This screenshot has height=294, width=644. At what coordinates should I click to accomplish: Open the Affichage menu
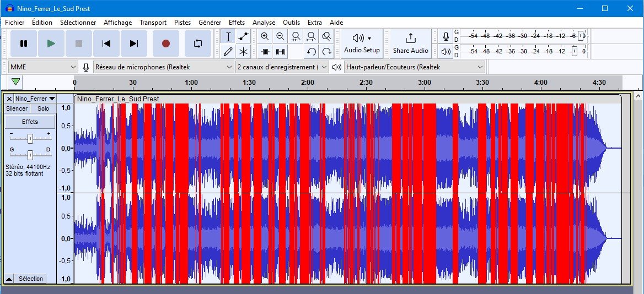[118, 23]
